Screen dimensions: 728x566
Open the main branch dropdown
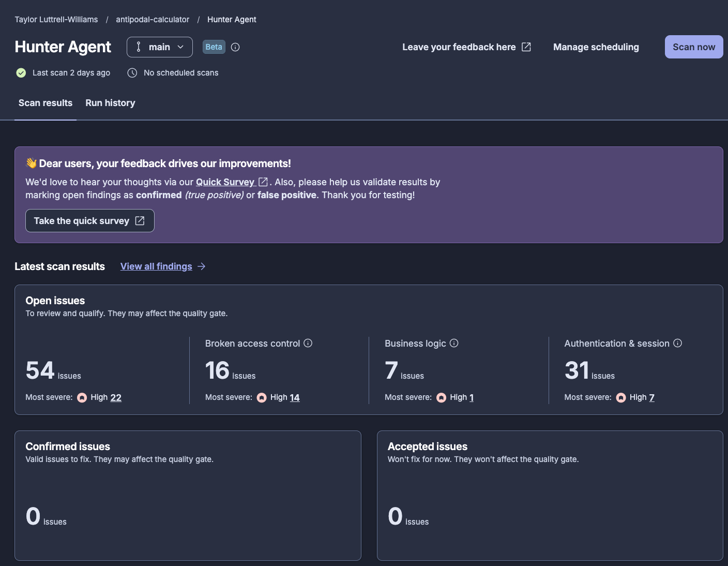click(160, 47)
